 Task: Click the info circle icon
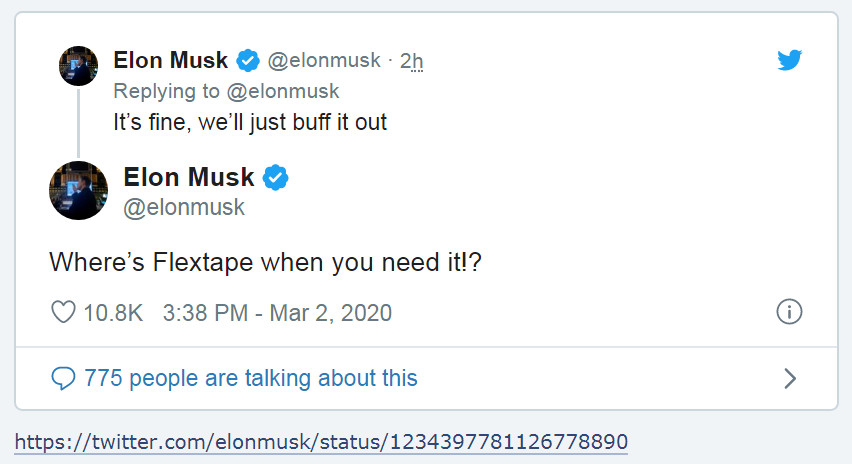click(789, 312)
